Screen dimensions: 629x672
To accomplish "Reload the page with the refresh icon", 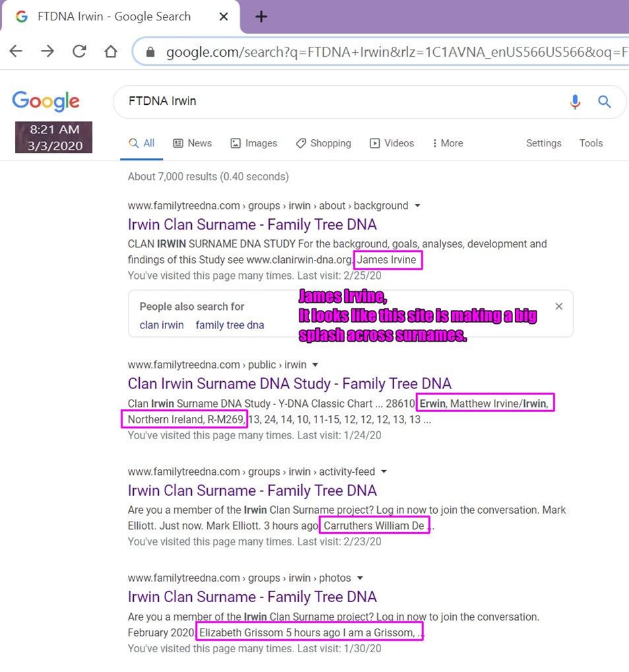I will (x=79, y=51).
